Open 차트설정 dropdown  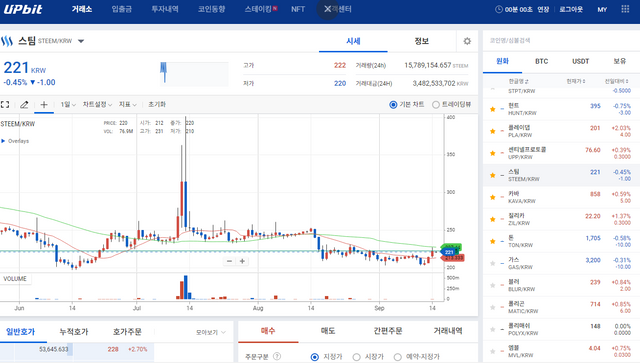(97, 105)
